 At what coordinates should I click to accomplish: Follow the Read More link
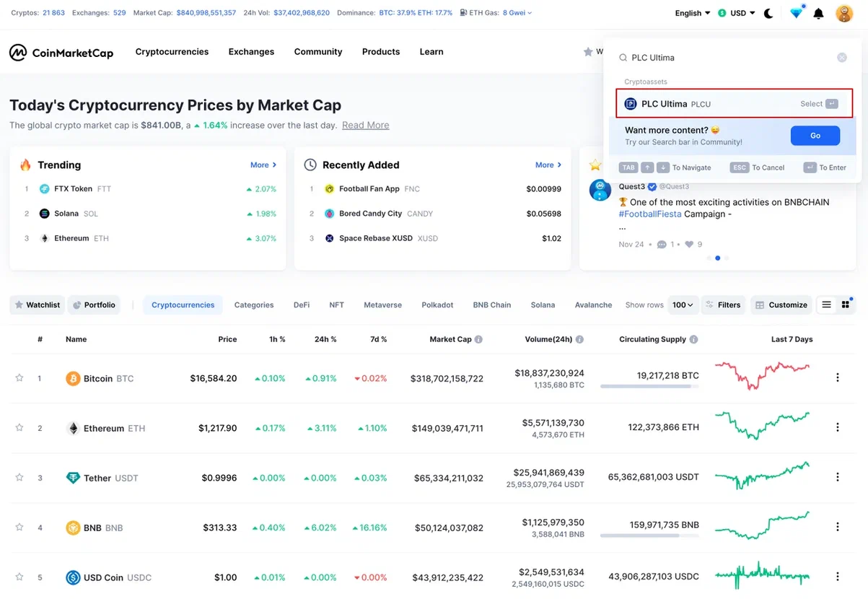coord(365,125)
